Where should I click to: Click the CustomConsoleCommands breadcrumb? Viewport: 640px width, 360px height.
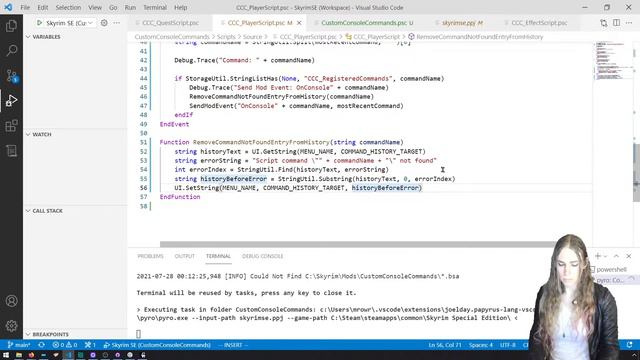[172, 37]
